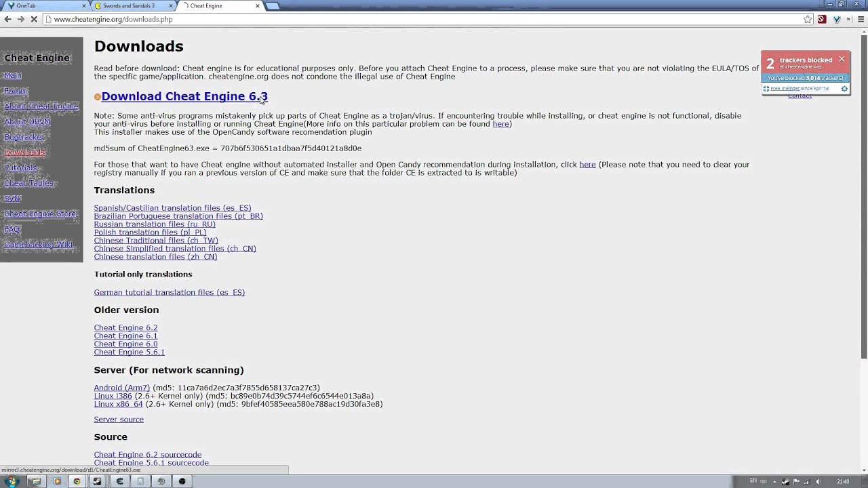Open the calculator taskbar icon

click(141, 481)
